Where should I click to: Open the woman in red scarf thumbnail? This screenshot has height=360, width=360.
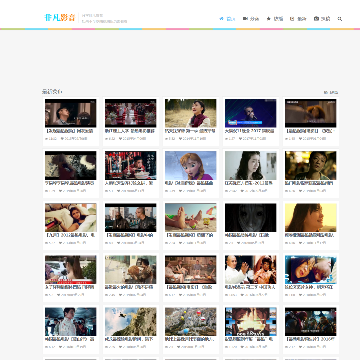[x=191, y=113]
